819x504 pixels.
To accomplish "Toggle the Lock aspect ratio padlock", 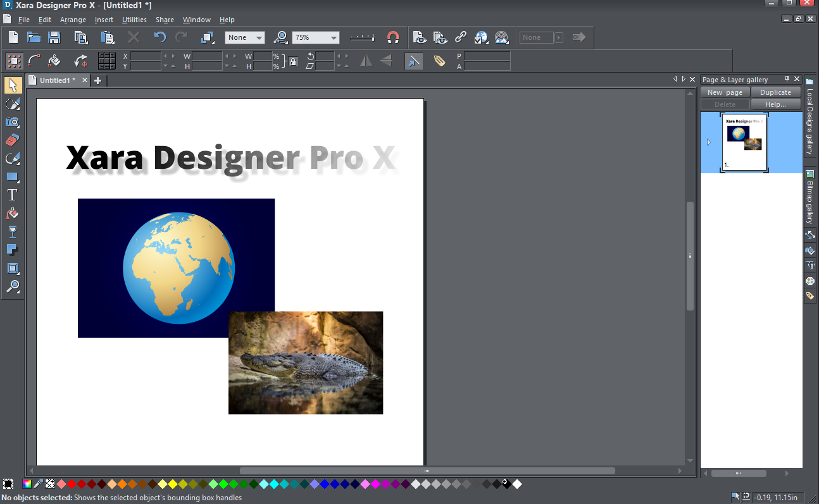I will (x=293, y=61).
